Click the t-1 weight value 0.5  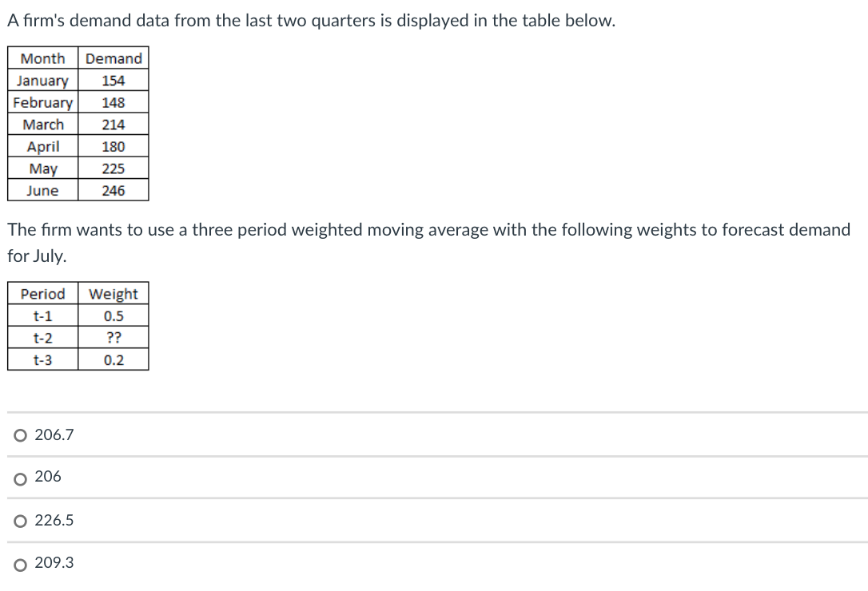(x=113, y=315)
